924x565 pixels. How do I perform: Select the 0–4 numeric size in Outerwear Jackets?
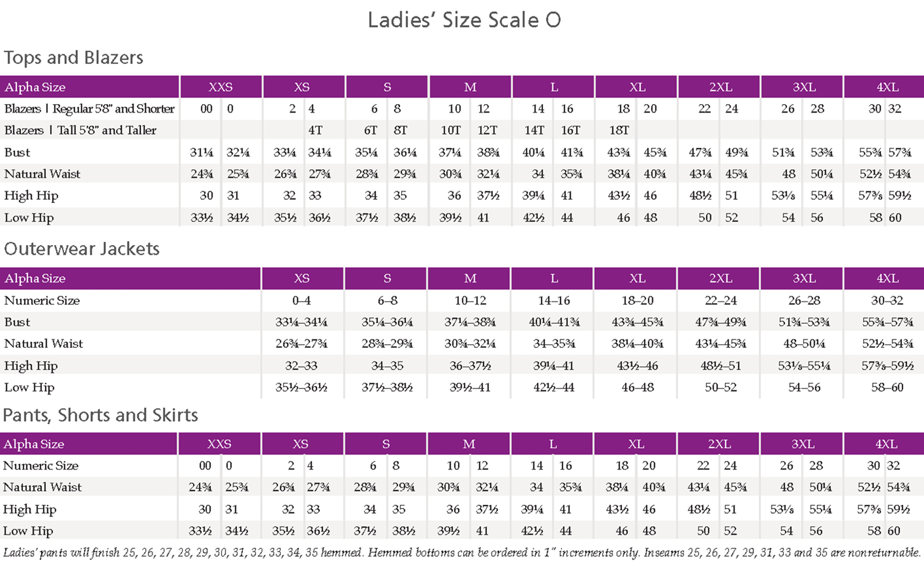coord(301,300)
